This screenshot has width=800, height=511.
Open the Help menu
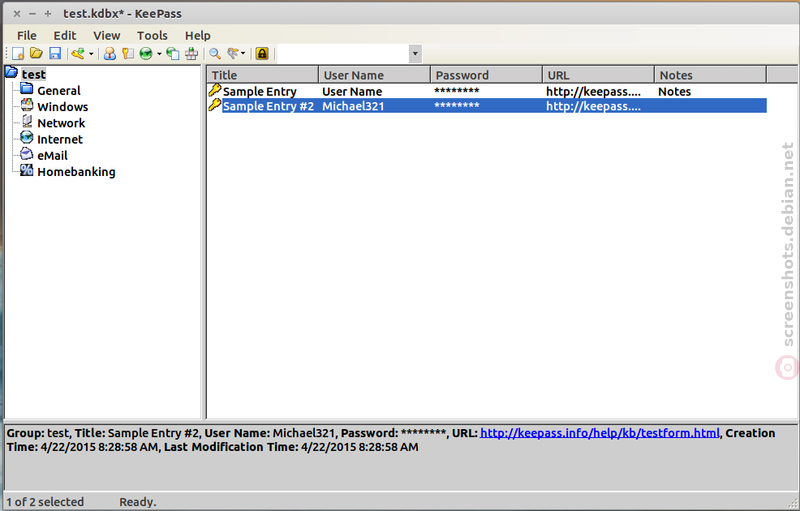point(197,36)
